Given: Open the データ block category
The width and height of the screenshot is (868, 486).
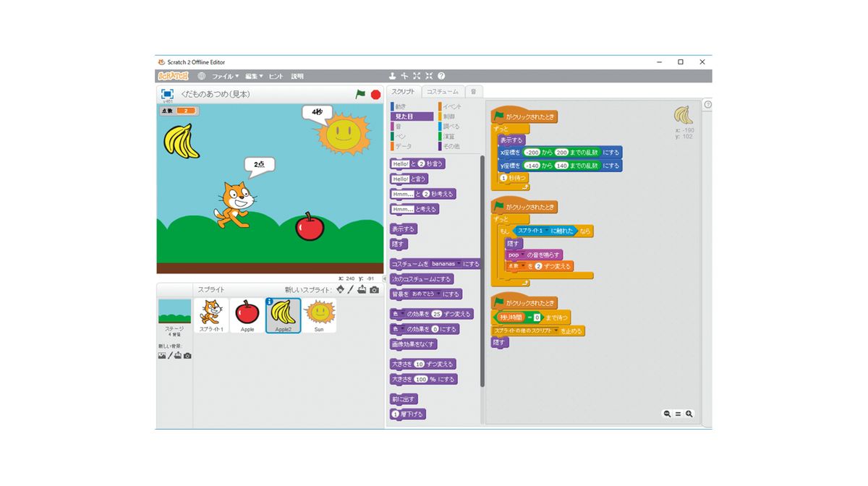Looking at the screenshot, I should pyautogui.click(x=403, y=146).
